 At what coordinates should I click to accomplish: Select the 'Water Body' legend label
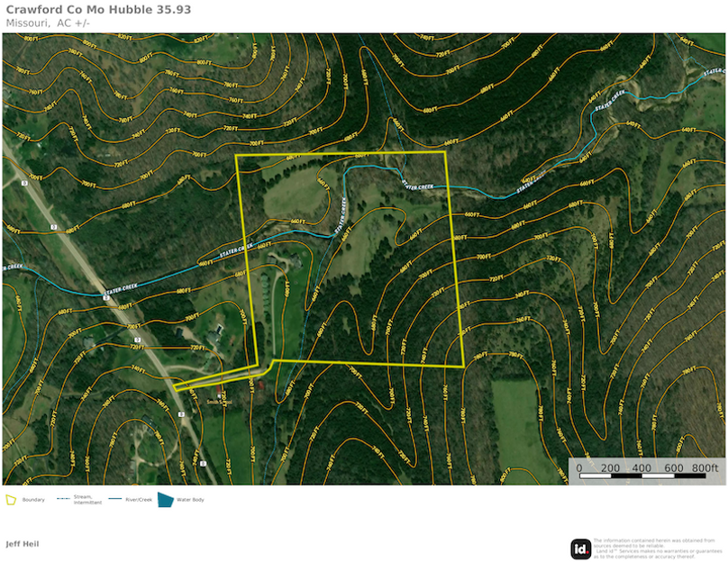point(190,500)
